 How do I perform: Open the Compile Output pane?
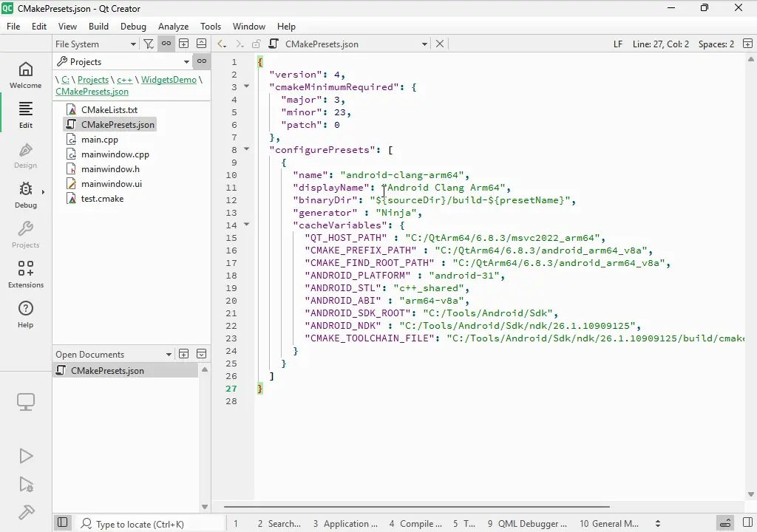(x=416, y=523)
